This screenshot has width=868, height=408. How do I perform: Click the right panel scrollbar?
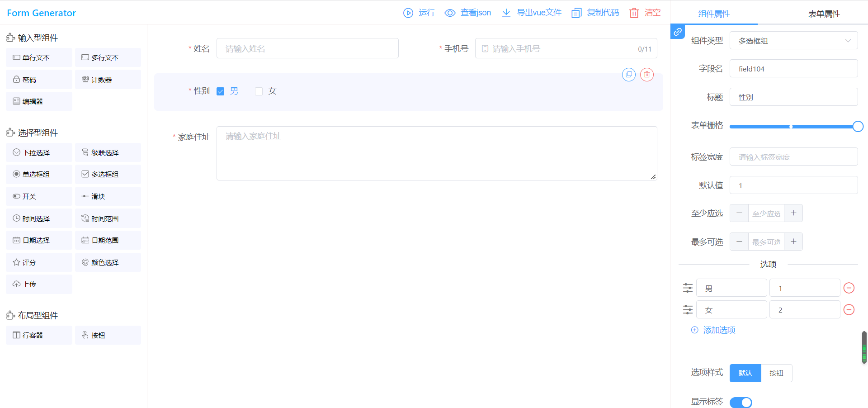(864, 347)
